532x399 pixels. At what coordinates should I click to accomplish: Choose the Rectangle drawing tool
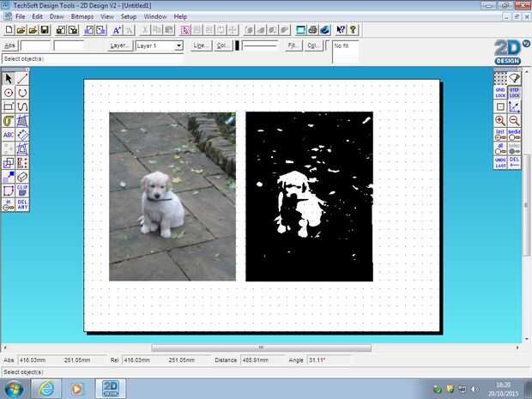pos(9,106)
